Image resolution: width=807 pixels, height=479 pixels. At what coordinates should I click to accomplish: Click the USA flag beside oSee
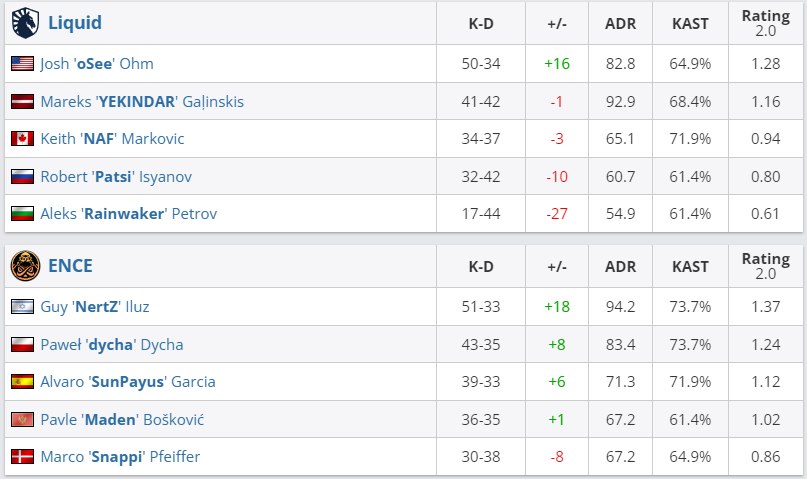[x=23, y=64]
